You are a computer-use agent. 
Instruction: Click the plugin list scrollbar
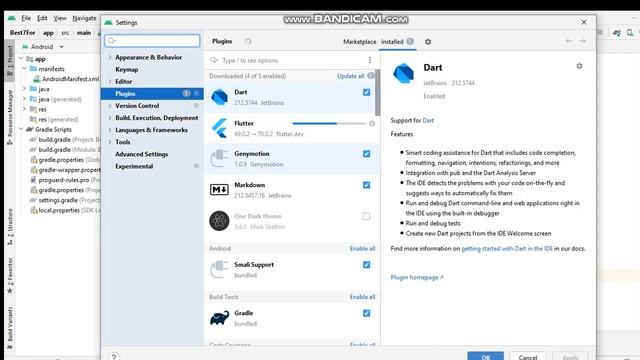pos(378,93)
